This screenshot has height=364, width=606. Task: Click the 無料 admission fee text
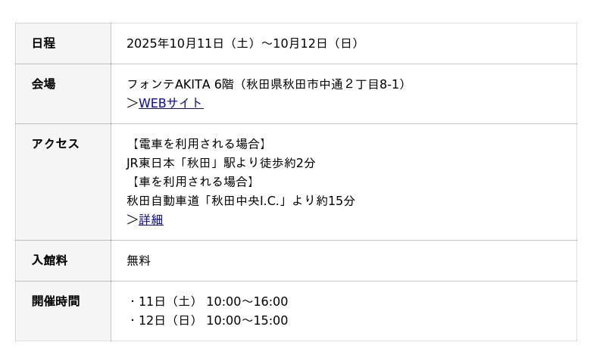(x=139, y=260)
